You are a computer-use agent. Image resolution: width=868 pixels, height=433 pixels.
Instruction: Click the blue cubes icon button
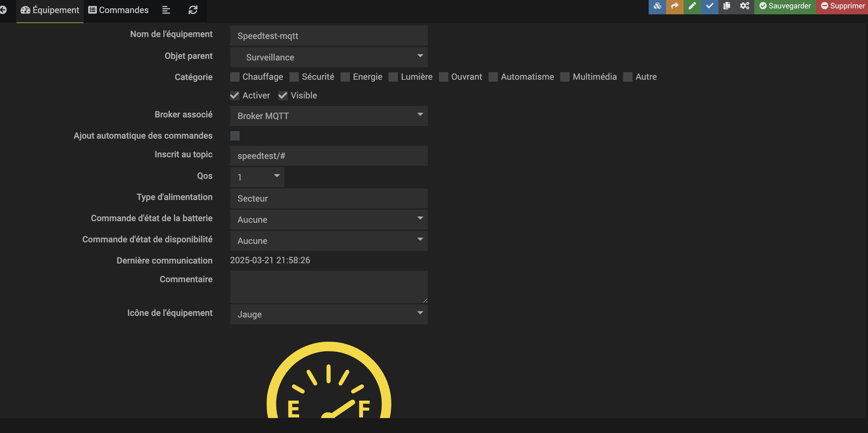(657, 6)
